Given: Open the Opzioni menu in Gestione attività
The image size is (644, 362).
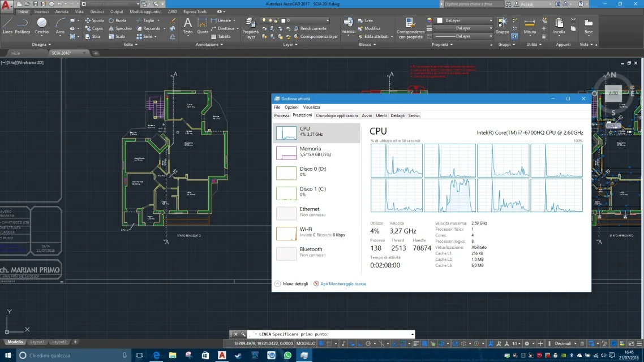Looking at the screenshot, I should pyautogui.click(x=291, y=107).
